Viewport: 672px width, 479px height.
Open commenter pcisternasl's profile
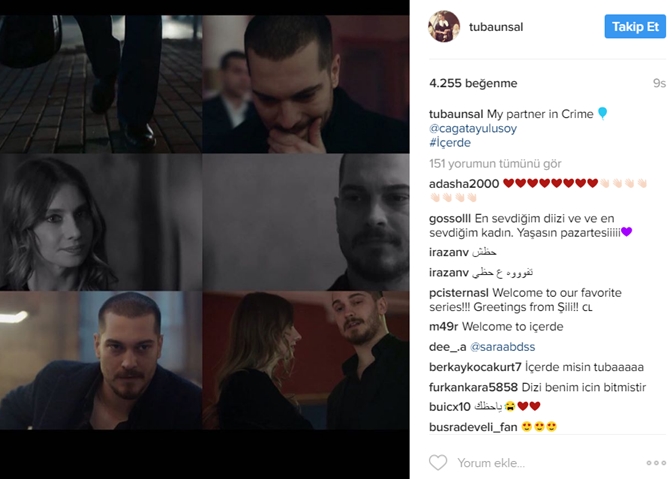[x=459, y=293]
